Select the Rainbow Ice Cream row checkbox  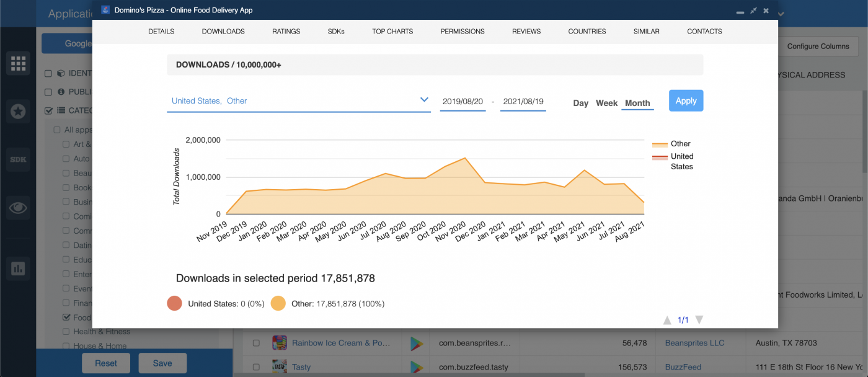pyautogui.click(x=255, y=343)
